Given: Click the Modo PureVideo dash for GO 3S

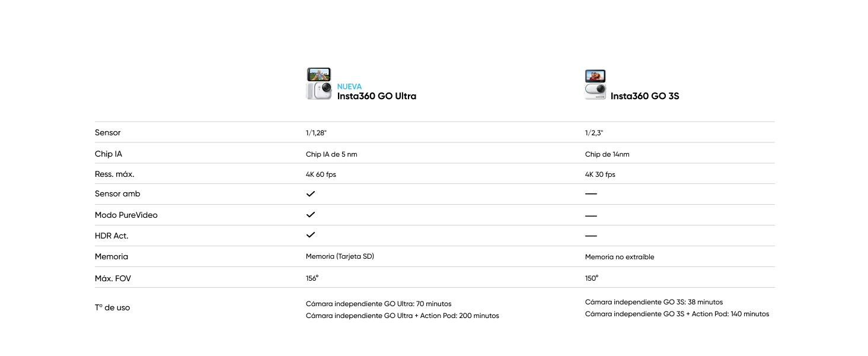Looking at the screenshot, I should point(591,215).
